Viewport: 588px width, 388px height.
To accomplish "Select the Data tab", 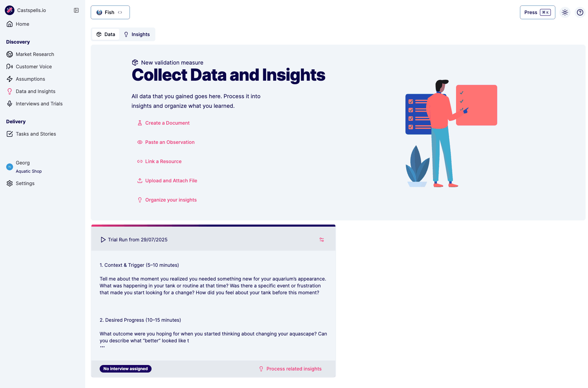I will (106, 34).
